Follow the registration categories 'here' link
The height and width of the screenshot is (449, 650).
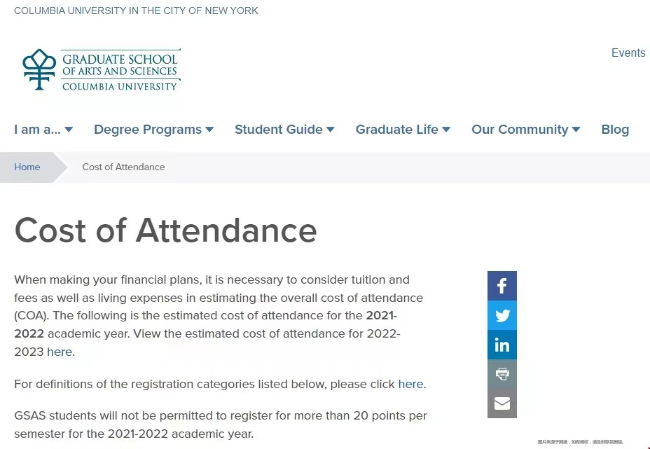click(411, 384)
